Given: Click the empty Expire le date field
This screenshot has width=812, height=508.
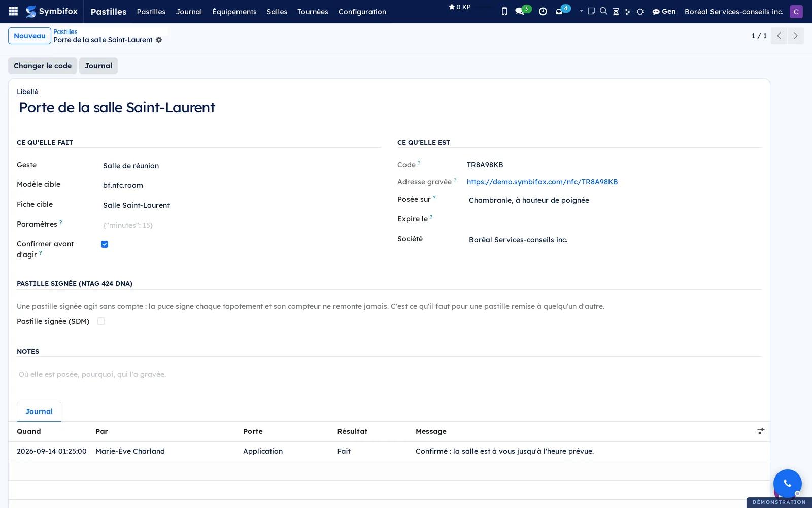Looking at the screenshot, I should coord(614,220).
